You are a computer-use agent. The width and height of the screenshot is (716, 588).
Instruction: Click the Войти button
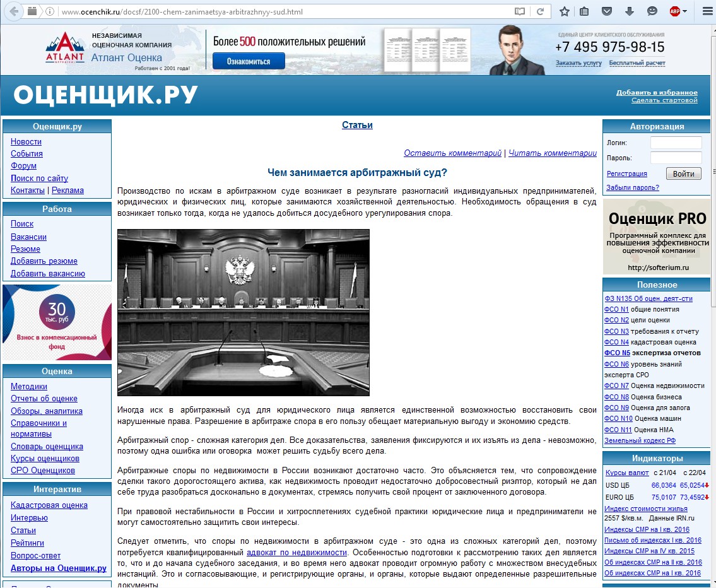tap(684, 173)
